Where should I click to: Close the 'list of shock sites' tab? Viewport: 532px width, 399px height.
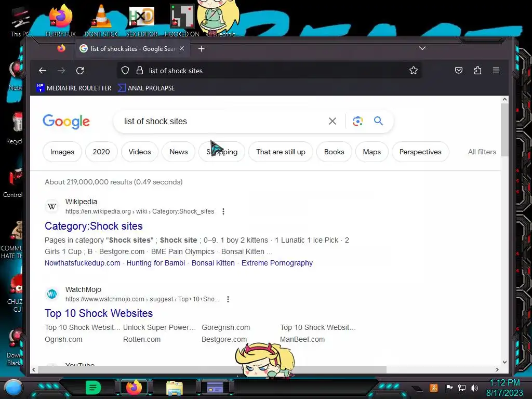(182, 48)
